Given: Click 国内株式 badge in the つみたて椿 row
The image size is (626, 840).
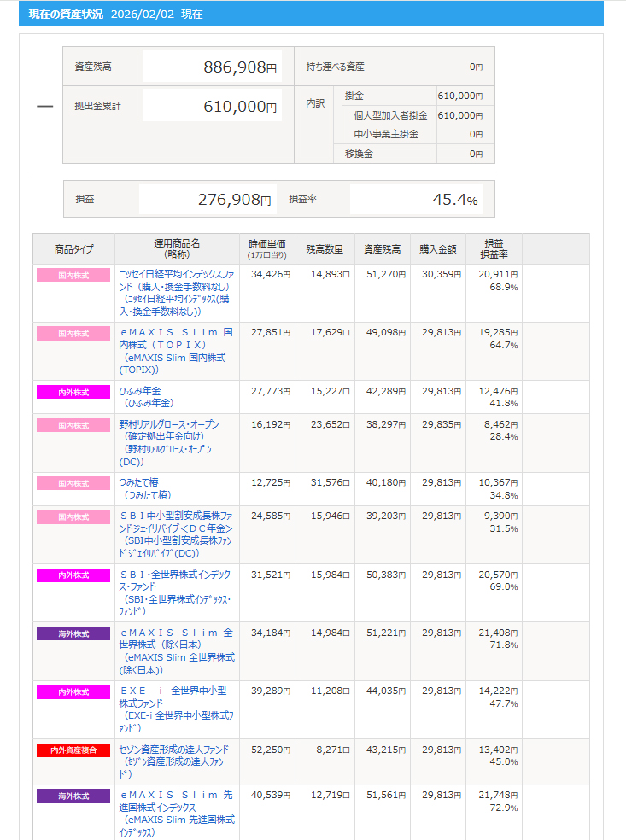Looking at the screenshot, I should [73, 484].
